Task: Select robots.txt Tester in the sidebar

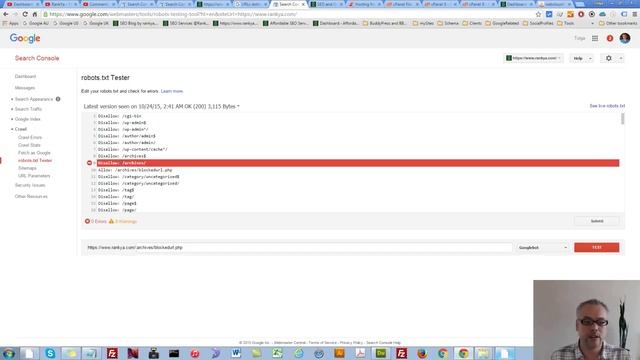Action: [x=35, y=160]
